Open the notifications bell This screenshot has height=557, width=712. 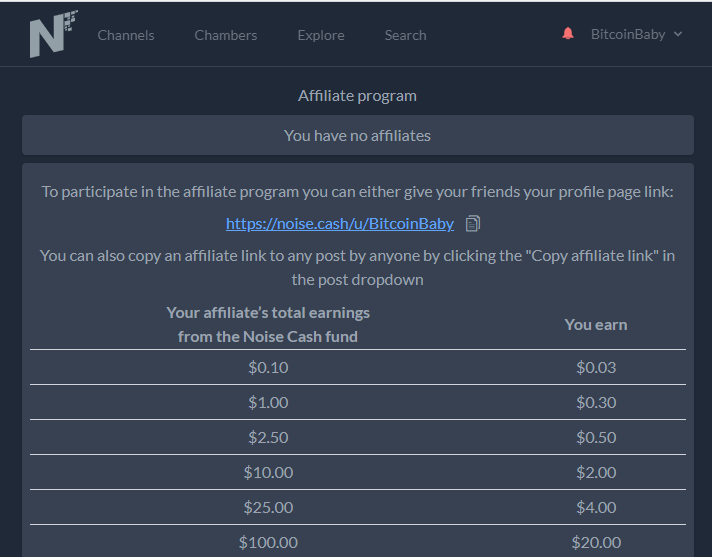(568, 34)
